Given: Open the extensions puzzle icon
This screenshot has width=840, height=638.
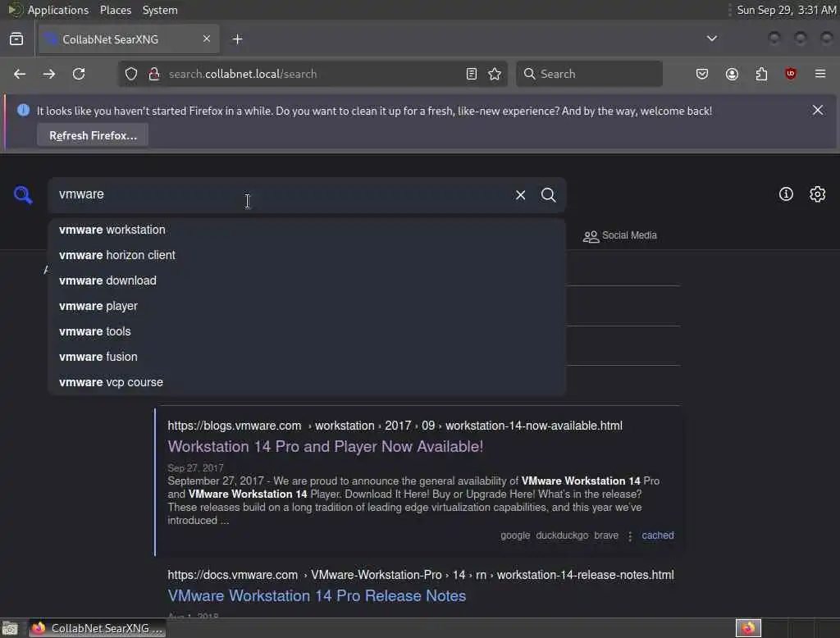Looking at the screenshot, I should tap(761, 74).
